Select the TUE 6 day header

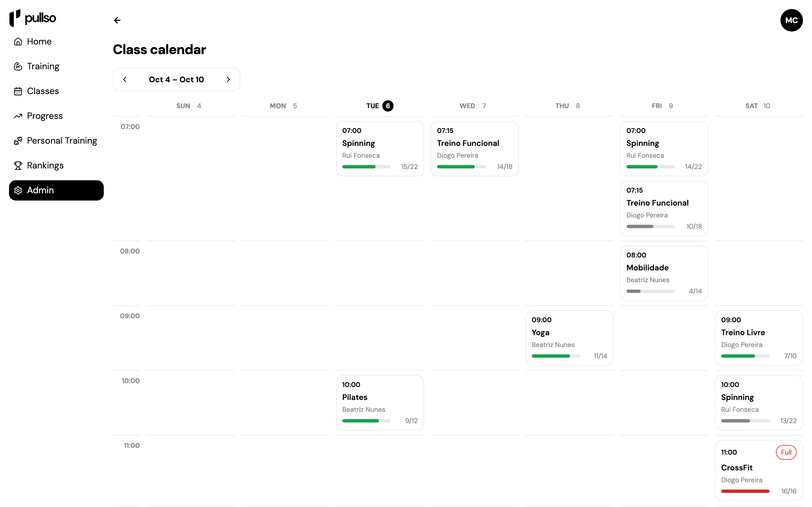pos(380,106)
